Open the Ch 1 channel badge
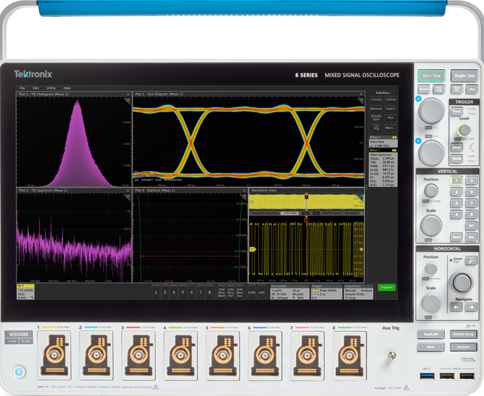The height and width of the screenshot is (396, 484). point(26,292)
